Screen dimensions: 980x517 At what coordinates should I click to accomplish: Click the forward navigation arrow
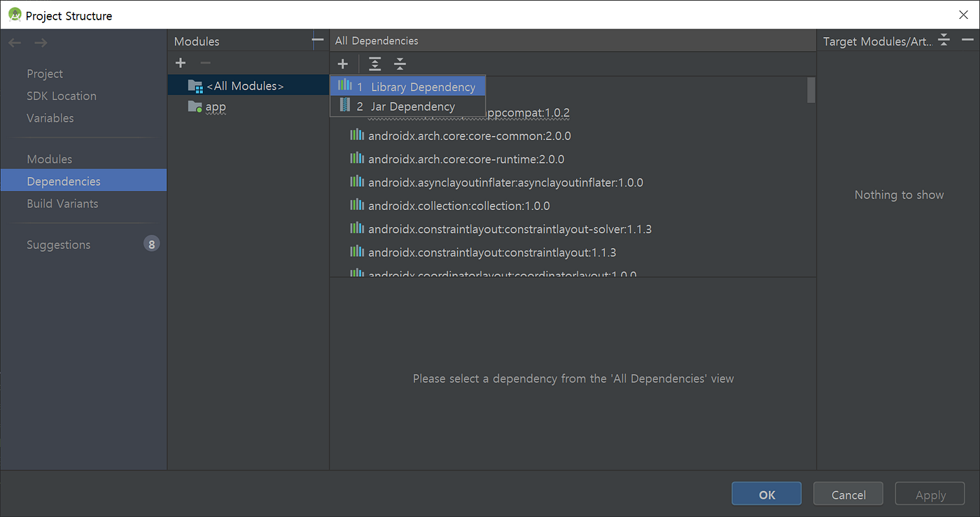tap(40, 42)
